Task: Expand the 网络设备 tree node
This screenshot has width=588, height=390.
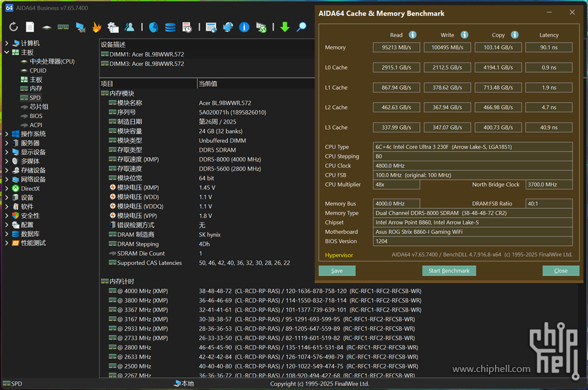Action: [x=7, y=179]
